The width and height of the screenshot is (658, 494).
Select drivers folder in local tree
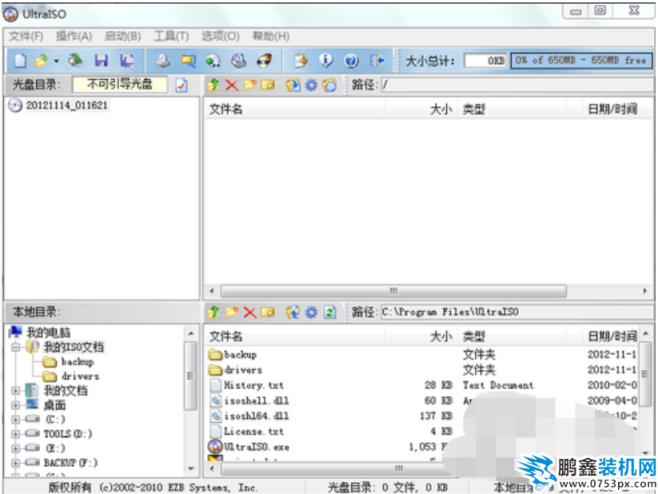(80, 376)
